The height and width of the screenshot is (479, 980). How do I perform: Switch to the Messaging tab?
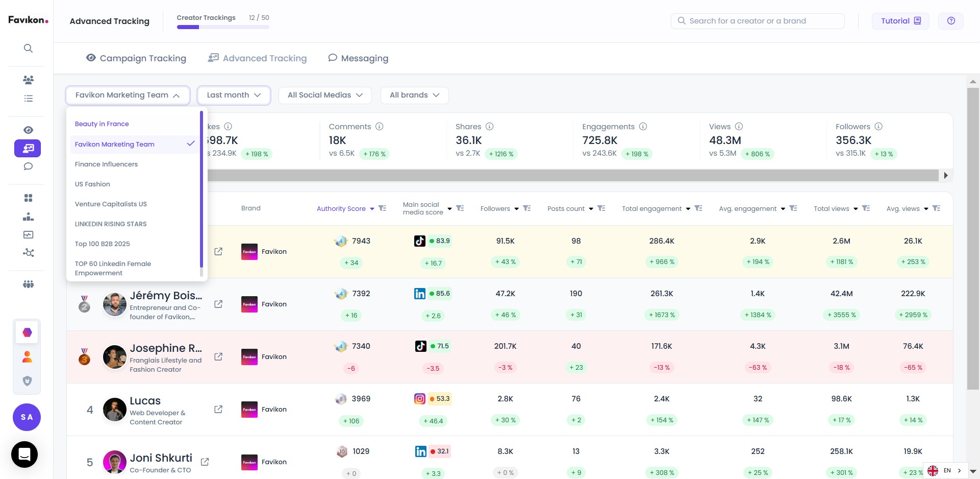(x=358, y=58)
